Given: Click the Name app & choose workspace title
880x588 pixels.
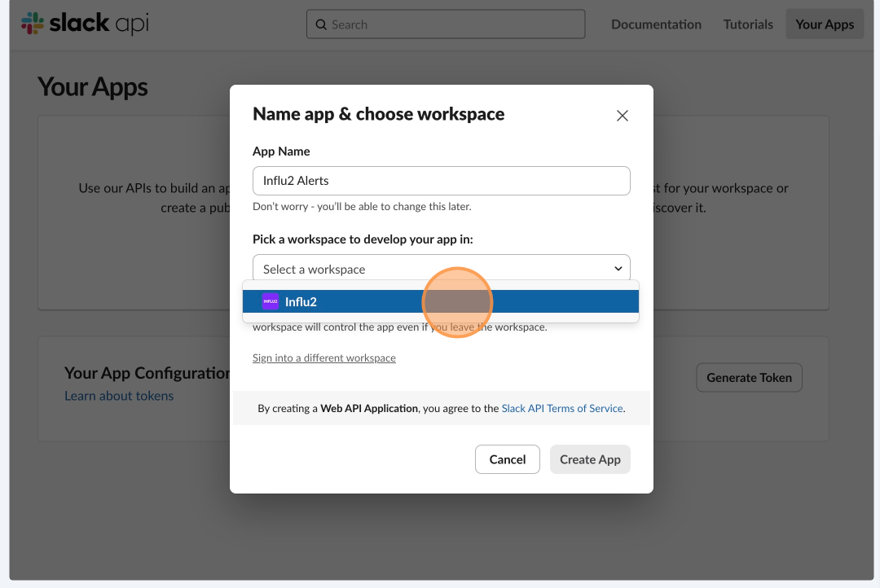Looking at the screenshot, I should (x=378, y=114).
